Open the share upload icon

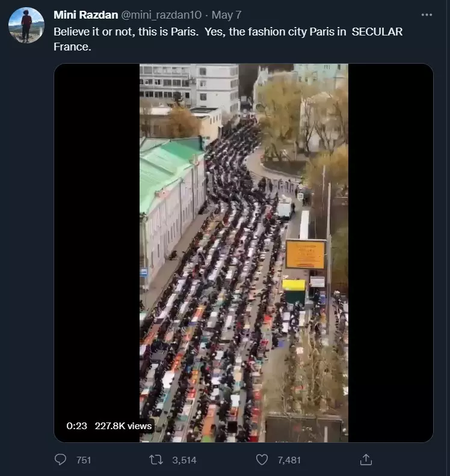(366, 460)
